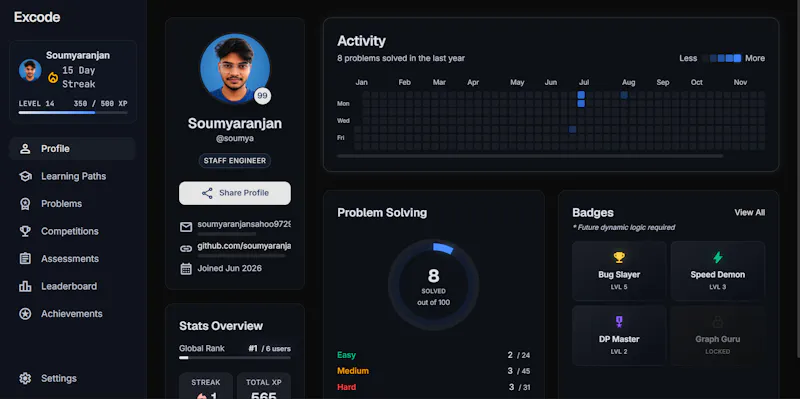Open the github.com/soumyaranja link
This screenshot has width=800, height=399.
[244, 246]
